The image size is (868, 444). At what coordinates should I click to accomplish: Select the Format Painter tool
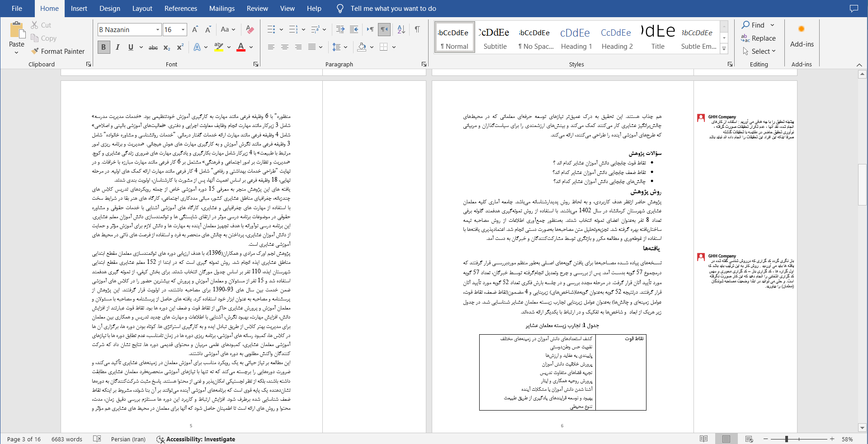(58, 51)
